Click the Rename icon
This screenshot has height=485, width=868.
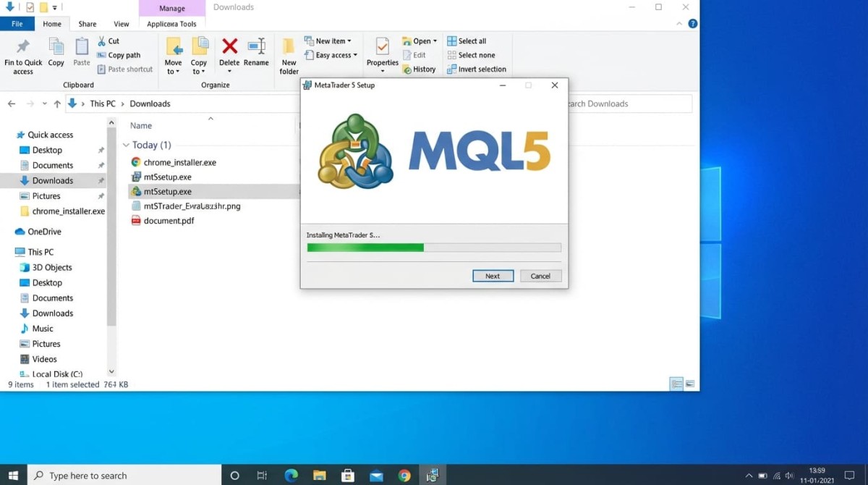click(x=256, y=47)
